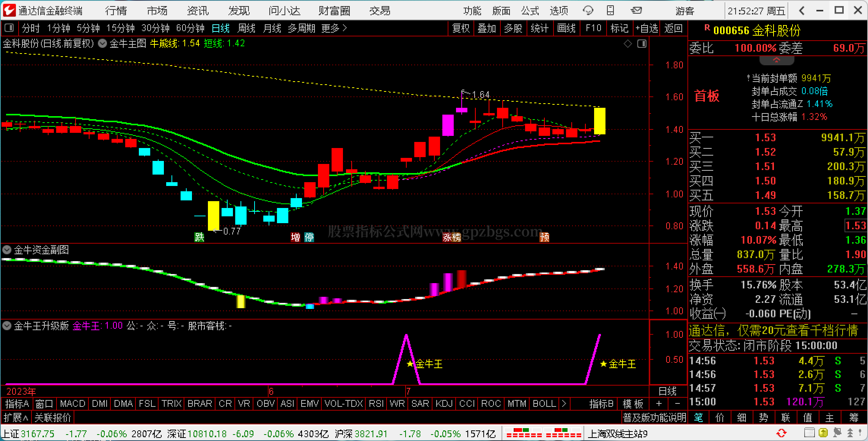This screenshot has width=868, height=441.
Task: Select the 势 tab in quote panel
Action: 764,418
